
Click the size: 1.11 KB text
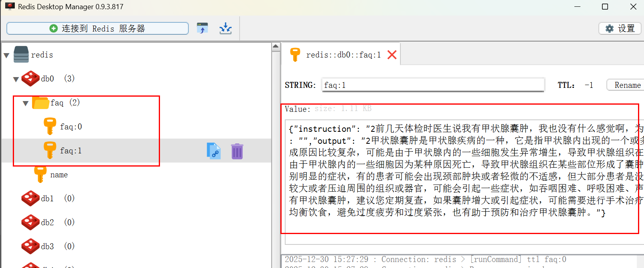pos(343,108)
